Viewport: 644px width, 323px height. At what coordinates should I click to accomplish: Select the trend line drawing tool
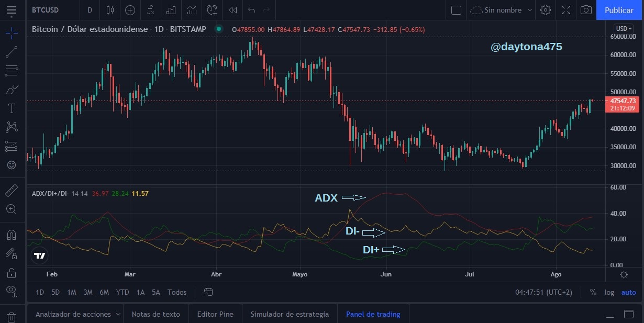pyautogui.click(x=12, y=51)
